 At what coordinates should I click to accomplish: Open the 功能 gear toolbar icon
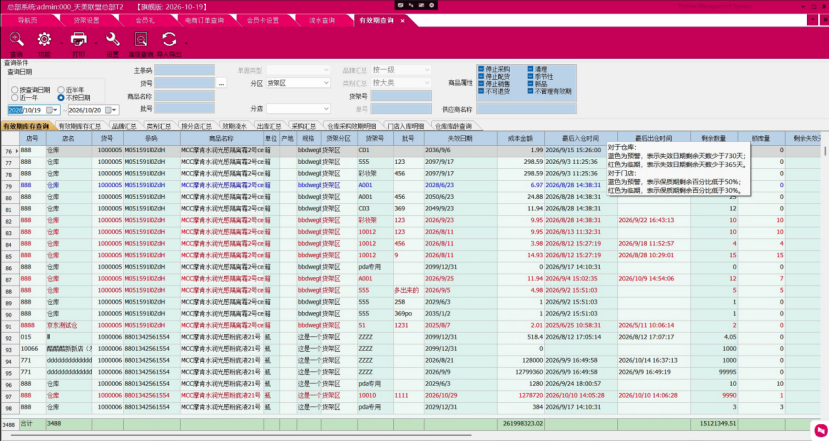tap(44, 40)
